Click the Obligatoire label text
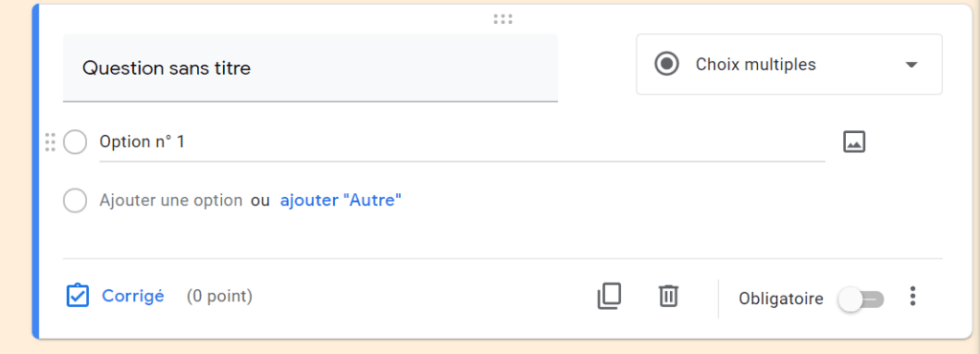 (x=781, y=299)
